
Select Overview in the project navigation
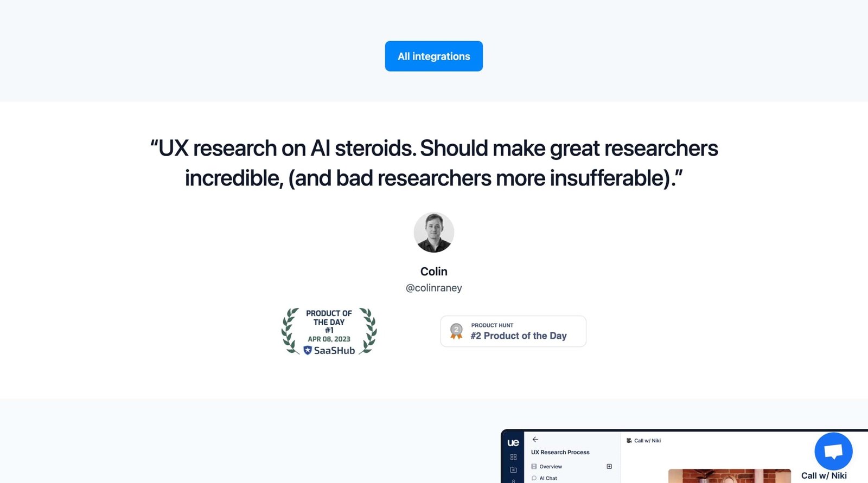(550, 467)
